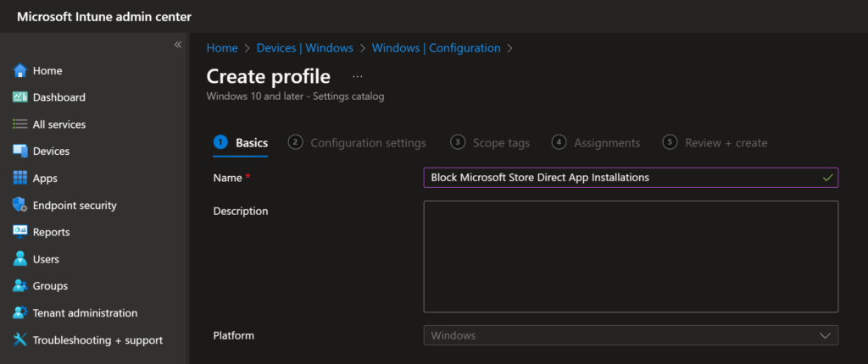Viewport: 868px width, 364px height.
Task: Click the Create profile heading
Action: coord(269,76)
